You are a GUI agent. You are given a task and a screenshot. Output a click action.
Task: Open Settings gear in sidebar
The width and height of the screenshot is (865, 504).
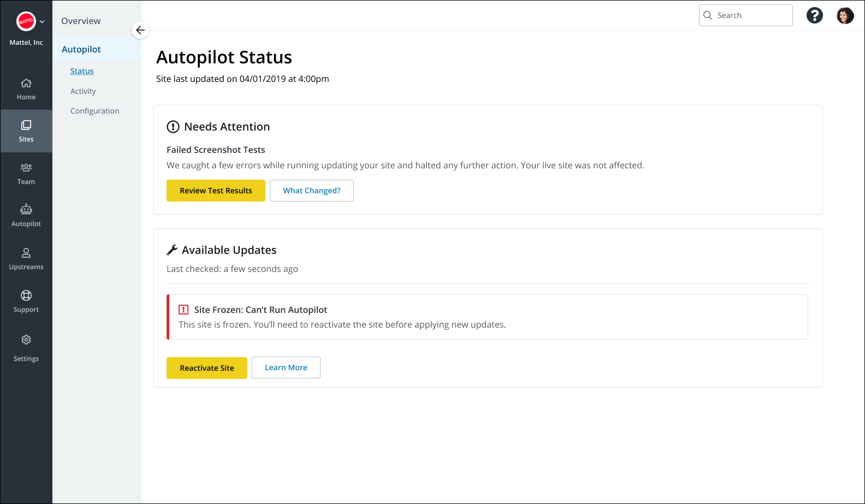click(26, 340)
